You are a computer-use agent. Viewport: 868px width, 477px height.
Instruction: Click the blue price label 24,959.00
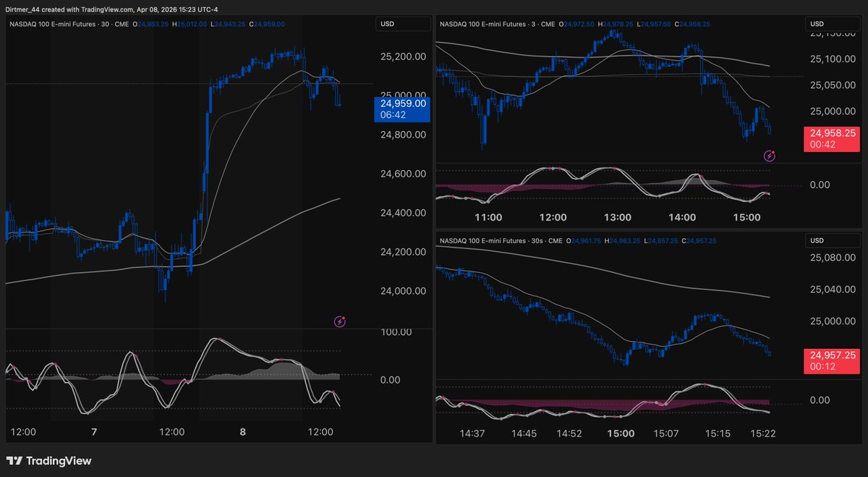pos(402,104)
